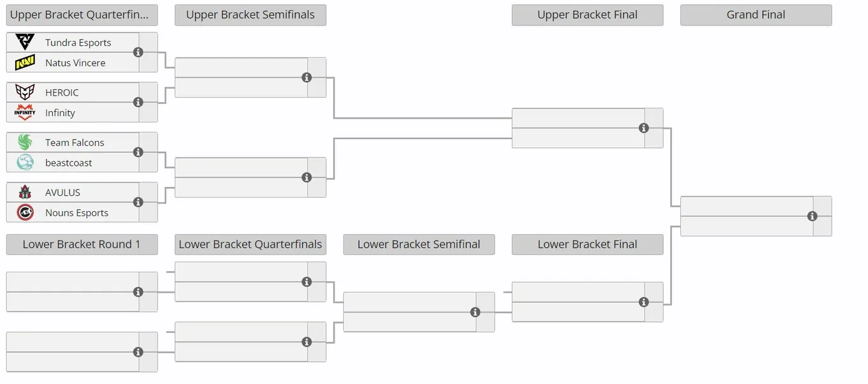Image resolution: width=868 pixels, height=384 pixels.
Task: Select the AVULUS team entry
Action: [73, 193]
